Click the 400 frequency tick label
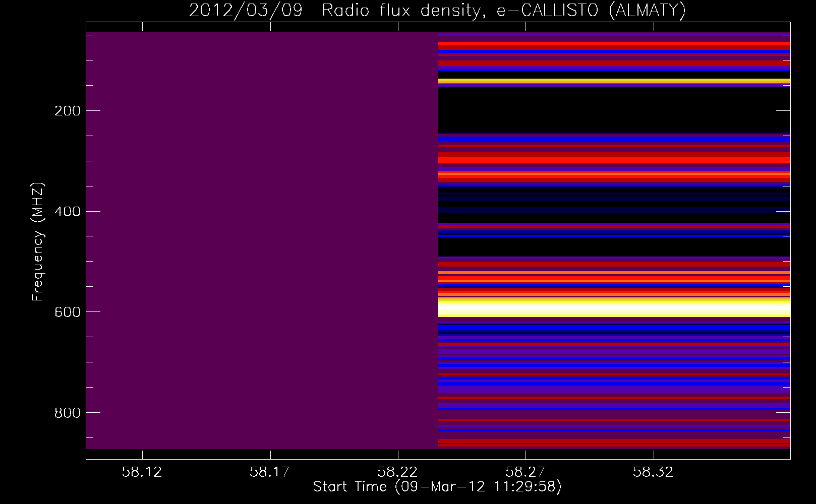The height and width of the screenshot is (504, 816). coord(67,212)
